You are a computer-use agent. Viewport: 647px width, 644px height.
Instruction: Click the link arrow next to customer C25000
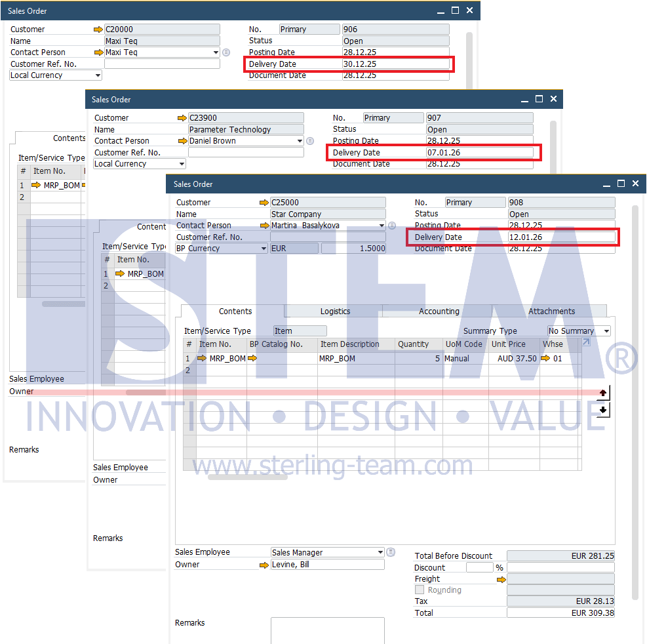(264, 203)
